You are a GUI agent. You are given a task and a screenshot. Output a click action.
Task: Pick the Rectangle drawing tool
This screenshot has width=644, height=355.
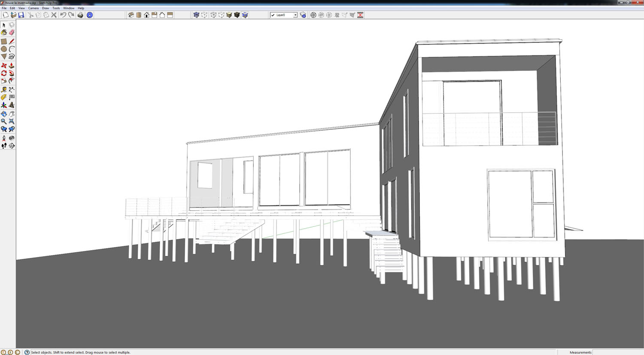4,41
